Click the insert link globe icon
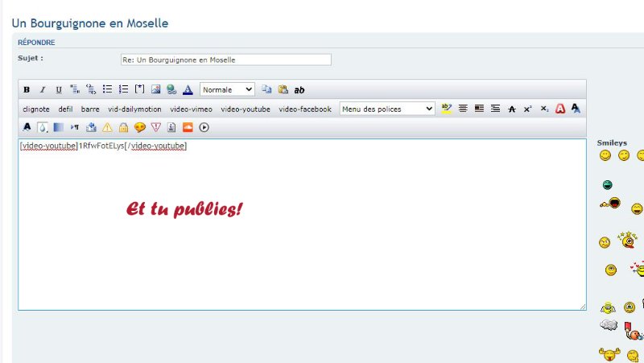 [x=171, y=90]
